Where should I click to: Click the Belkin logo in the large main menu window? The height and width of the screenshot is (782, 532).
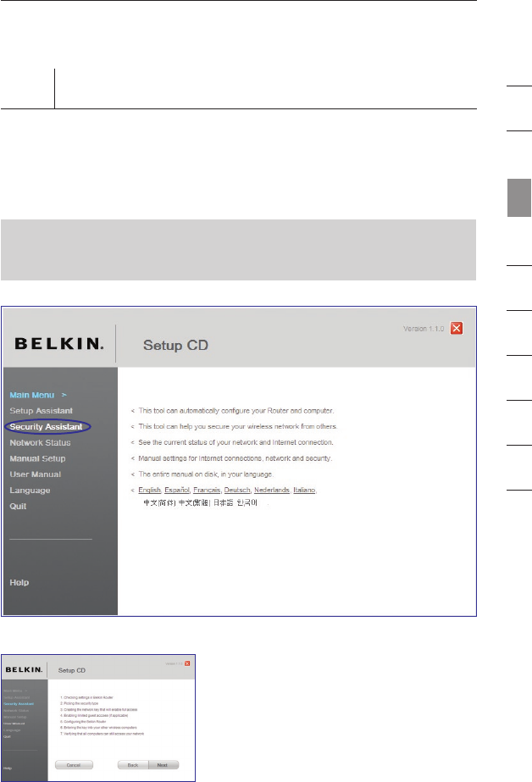pyautogui.click(x=58, y=344)
